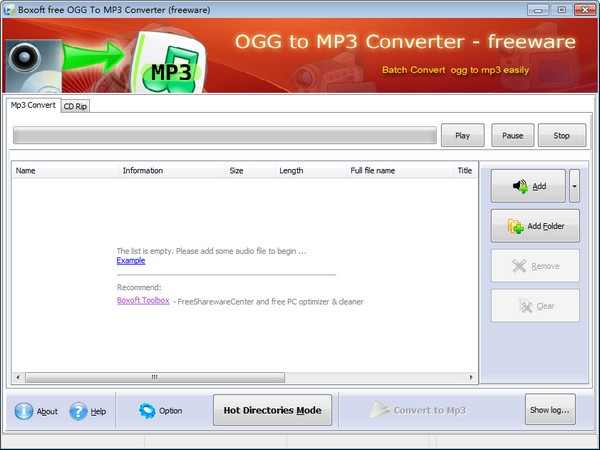The height and width of the screenshot is (450, 600).
Task: Switch to the CD Rip tab
Action: (75, 106)
